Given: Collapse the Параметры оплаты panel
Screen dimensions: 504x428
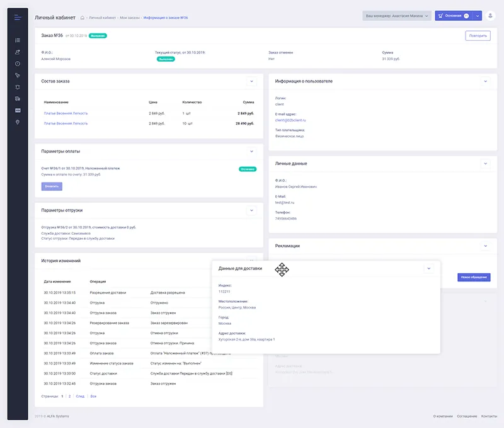Looking at the screenshot, I should [251, 151].
